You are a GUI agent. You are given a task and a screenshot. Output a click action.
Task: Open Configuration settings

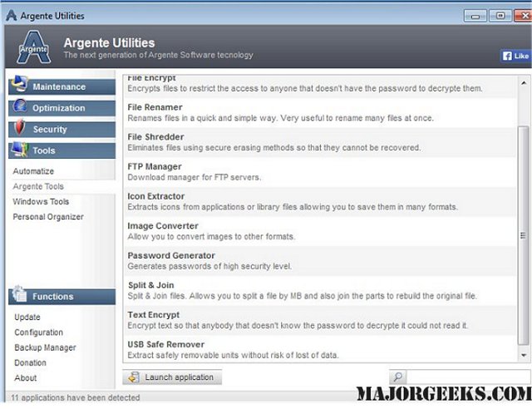coord(39,333)
